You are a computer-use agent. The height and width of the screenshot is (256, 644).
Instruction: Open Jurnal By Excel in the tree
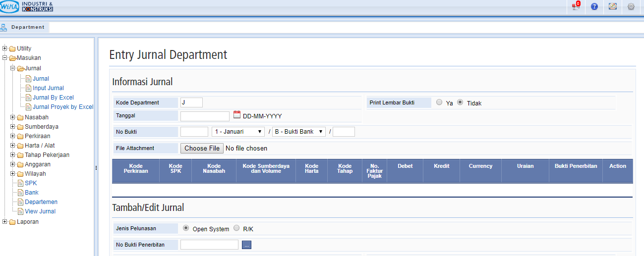click(53, 98)
